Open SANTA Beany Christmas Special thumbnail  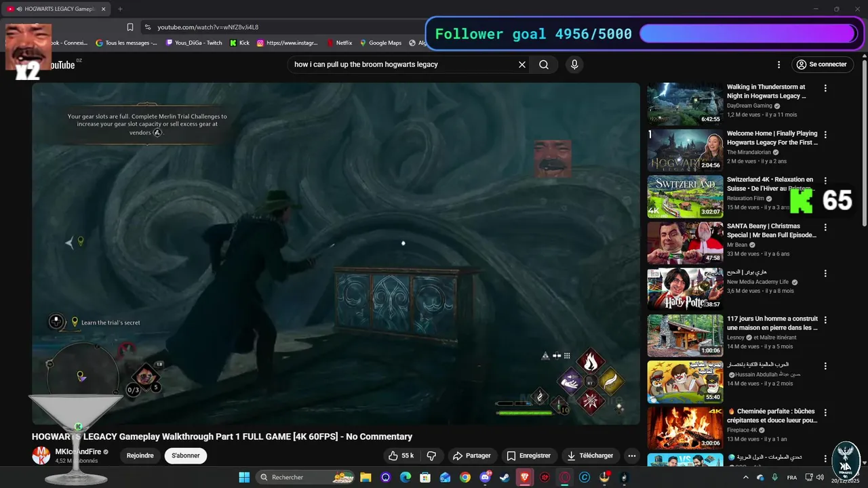tap(685, 243)
